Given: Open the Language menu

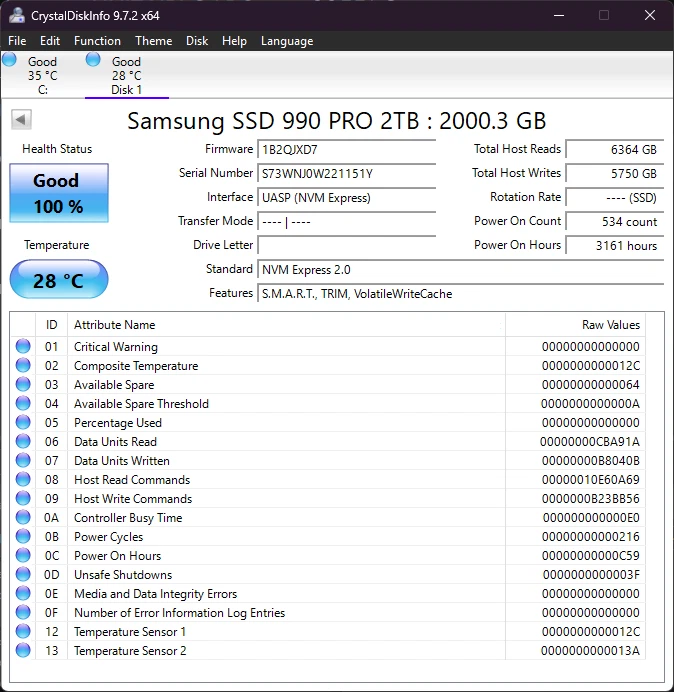Looking at the screenshot, I should click(x=287, y=41).
